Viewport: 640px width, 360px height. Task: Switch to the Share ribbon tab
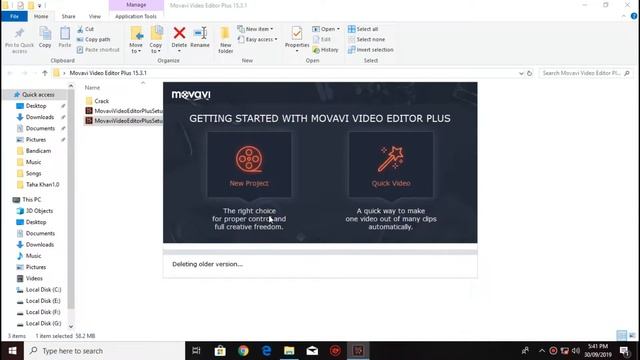[x=68, y=16]
